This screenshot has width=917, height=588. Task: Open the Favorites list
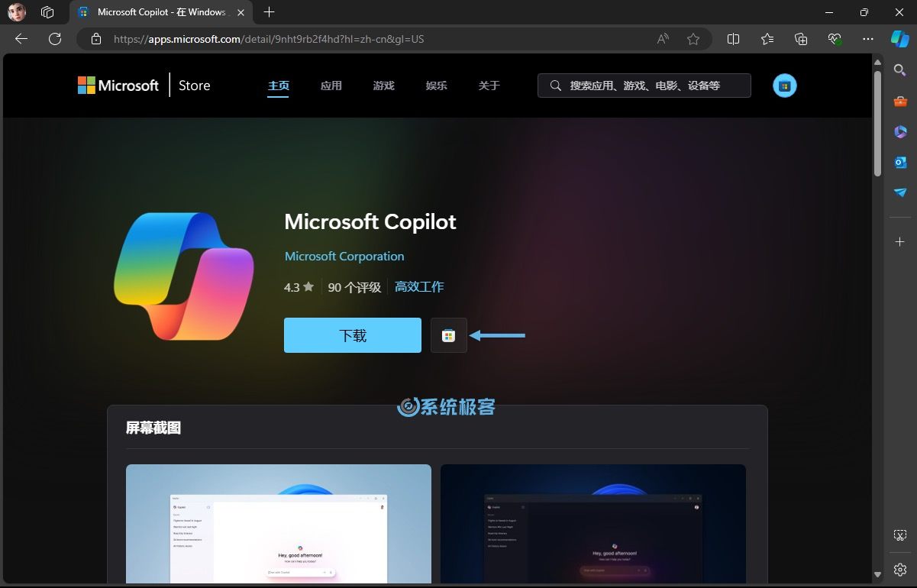pyautogui.click(x=767, y=39)
